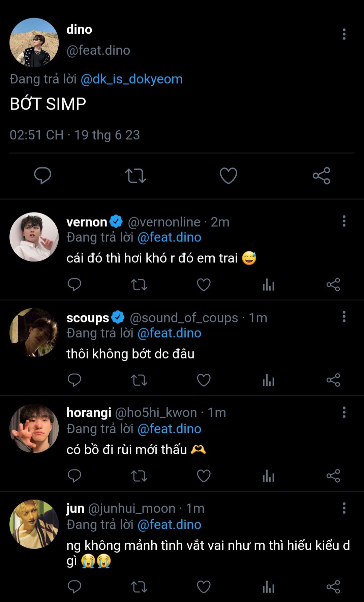Image resolution: width=364 pixels, height=602 pixels.
Task: Open dino's profile picture
Action: tap(34, 42)
